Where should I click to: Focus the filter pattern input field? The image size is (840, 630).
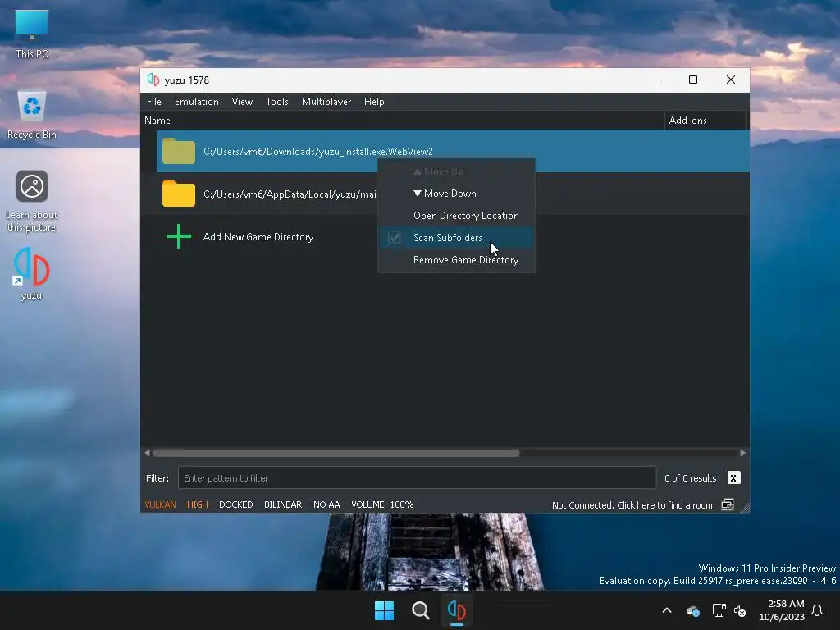click(417, 478)
